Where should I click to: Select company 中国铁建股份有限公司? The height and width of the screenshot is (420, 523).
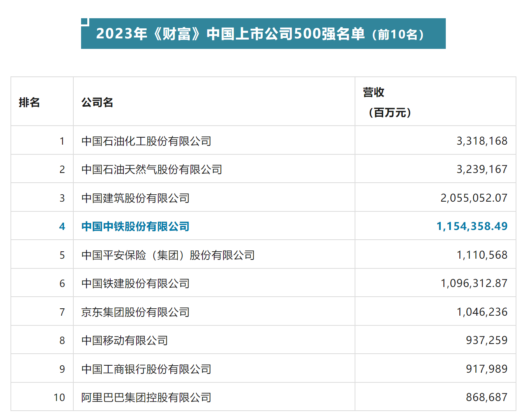[x=135, y=283]
